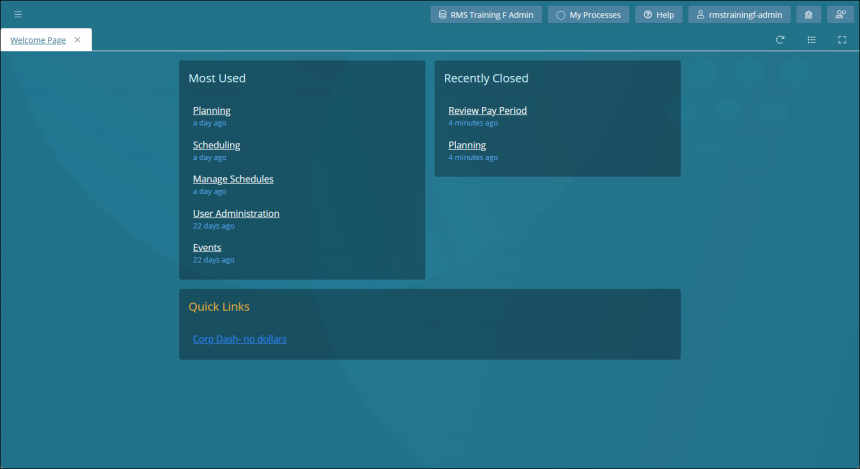Screen dimensions: 860x469
Task: Open the Corp Dash- no dollars quick link
Action: [x=239, y=339]
